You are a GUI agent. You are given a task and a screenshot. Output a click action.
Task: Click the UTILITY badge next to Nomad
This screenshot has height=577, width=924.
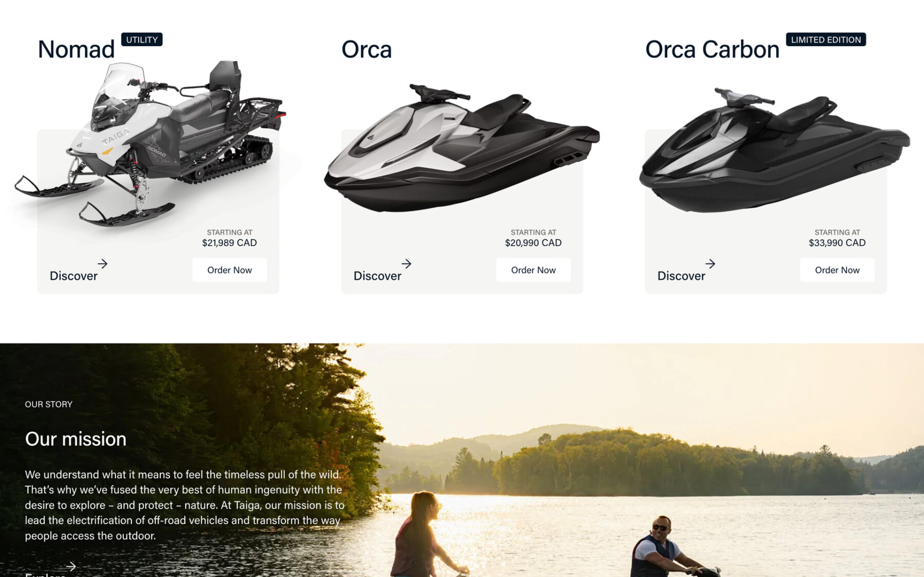(x=142, y=40)
